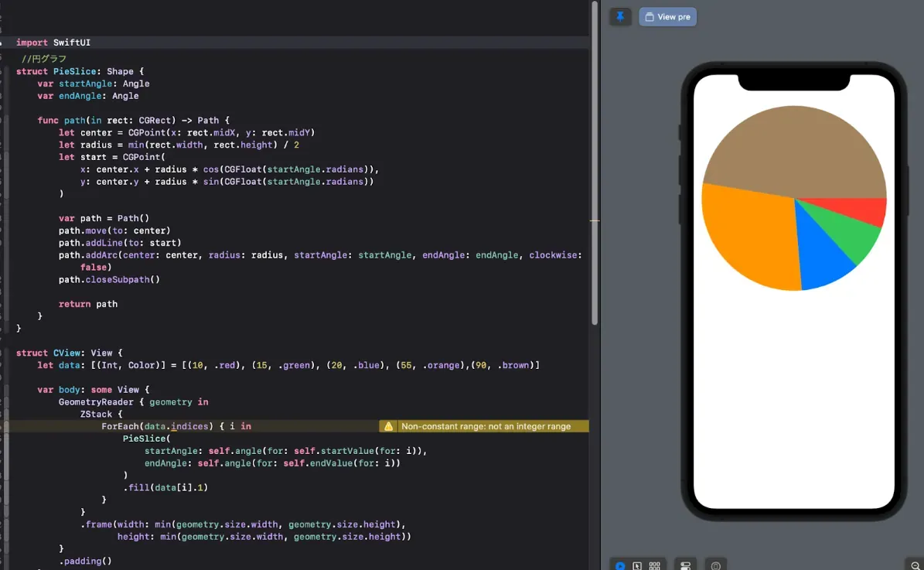
Task: Open the preview variants grid
Action: [655, 566]
